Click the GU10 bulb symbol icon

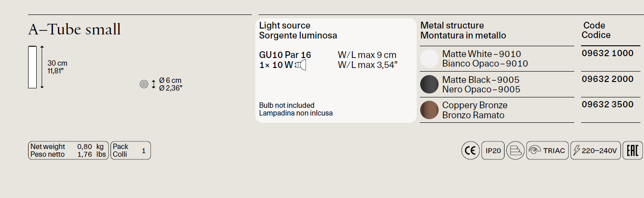coord(301,65)
